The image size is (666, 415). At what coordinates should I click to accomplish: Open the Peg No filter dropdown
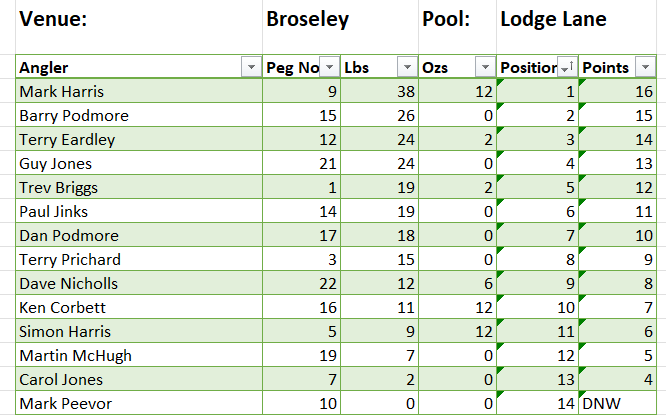pyautogui.click(x=328, y=67)
